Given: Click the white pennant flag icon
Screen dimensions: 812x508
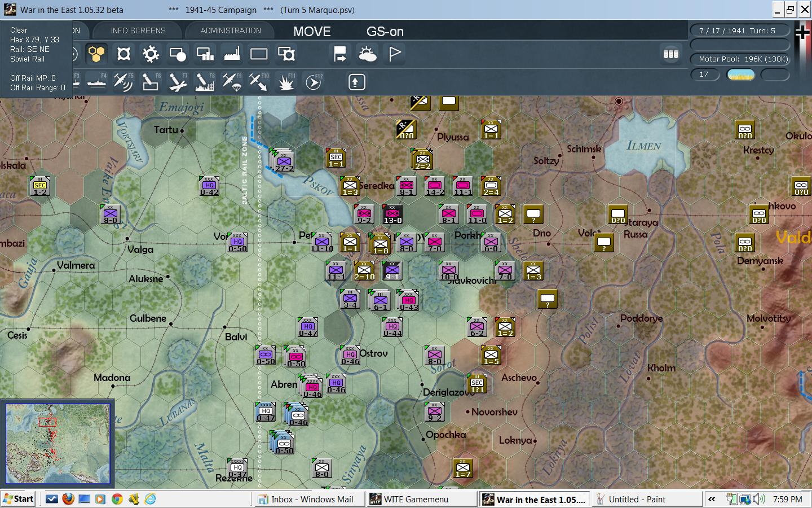Looking at the screenshot, I should [x=395, y=54].
